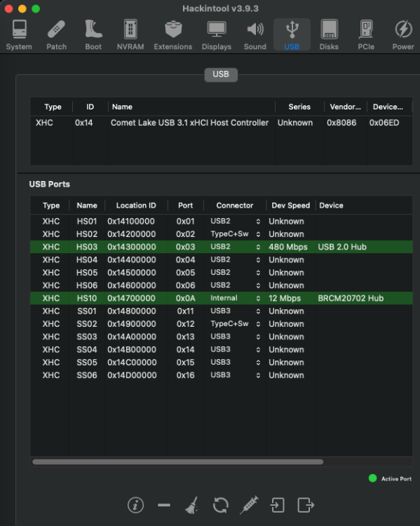Open connector dropdown for SS01
This screenshot has height=526, width=420.
click(258, 311)
